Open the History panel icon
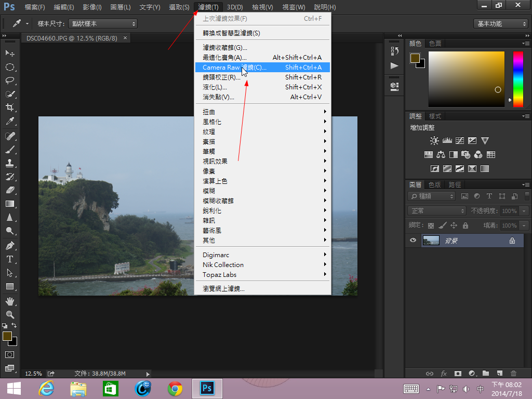Screen dimensions: 532x399 pos(394,51)
